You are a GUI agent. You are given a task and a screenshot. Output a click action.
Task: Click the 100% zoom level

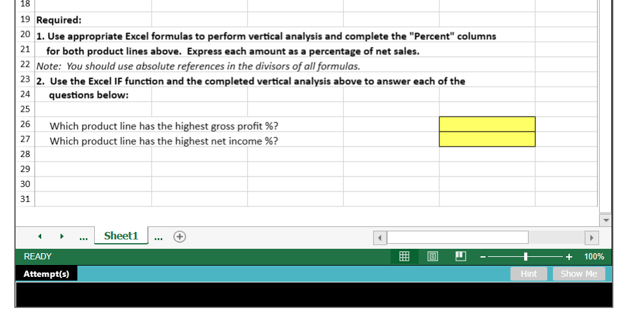click(x=594, y=257)
